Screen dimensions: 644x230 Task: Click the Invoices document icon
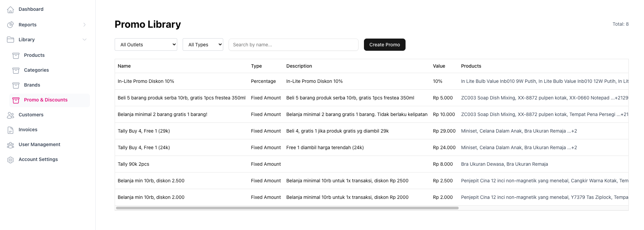tap(10, 130)
